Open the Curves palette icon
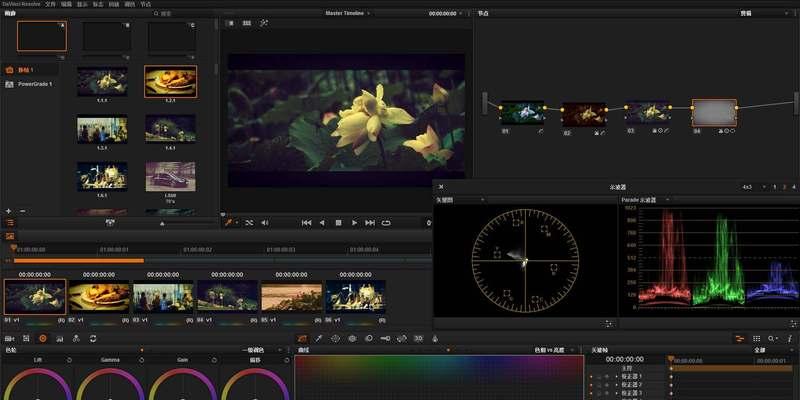The height and width of the screenshot is (400, 800). tap(303, 338)
